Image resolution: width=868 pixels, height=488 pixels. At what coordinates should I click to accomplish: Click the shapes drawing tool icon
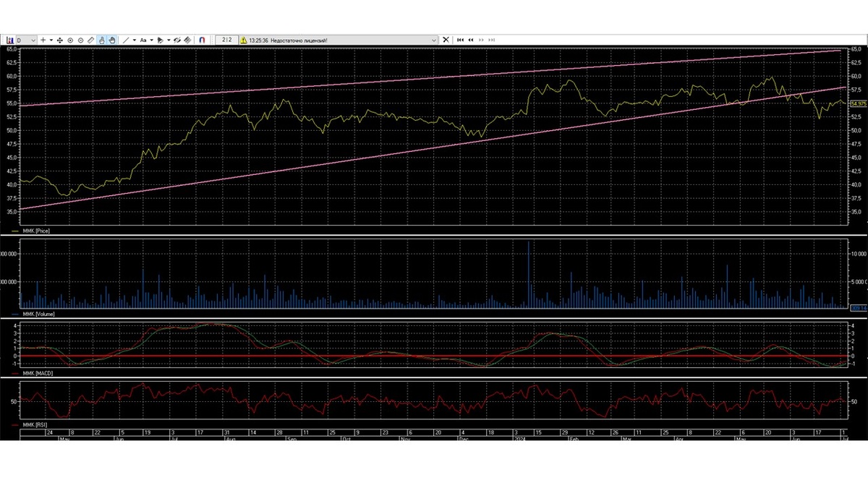(161, 40)
